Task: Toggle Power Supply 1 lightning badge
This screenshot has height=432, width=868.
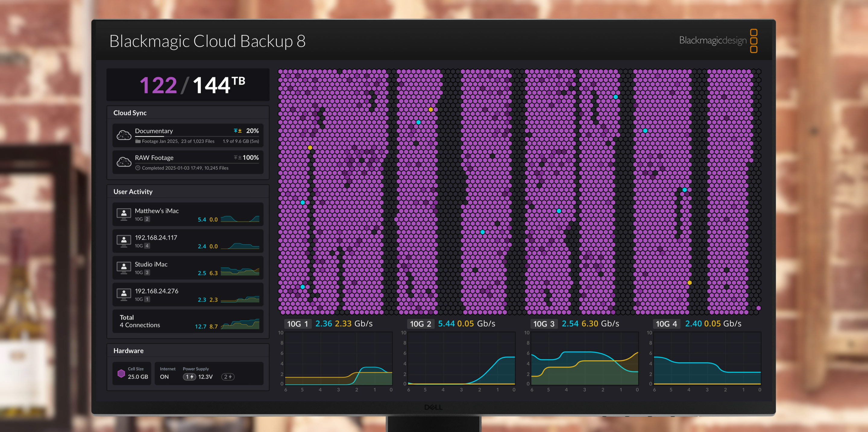Action: pos(189,377)
